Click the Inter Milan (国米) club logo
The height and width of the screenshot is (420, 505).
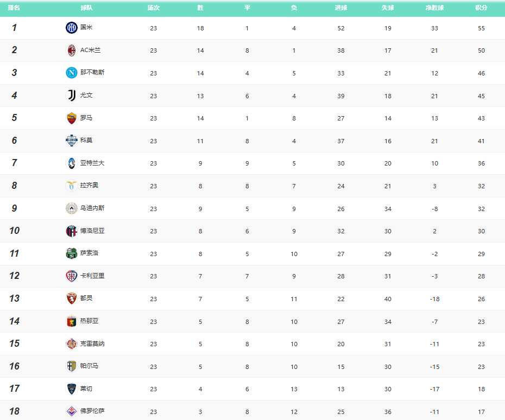(x=72, y=28)
